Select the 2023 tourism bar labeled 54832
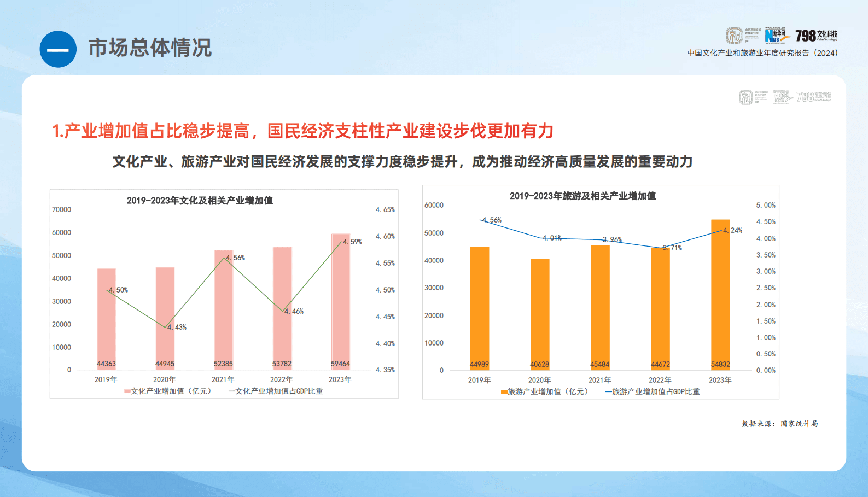Screen dimensions: 868x497 [720, 295]
